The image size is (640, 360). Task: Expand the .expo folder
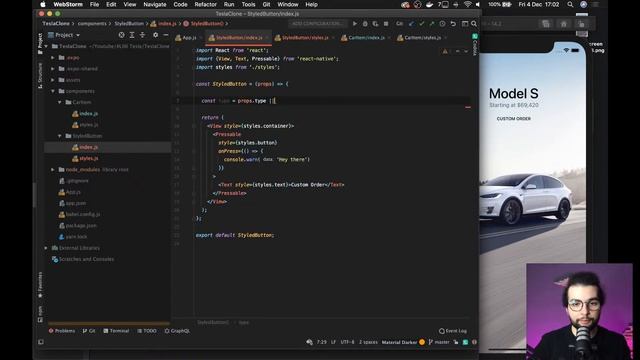click(53, 58)
